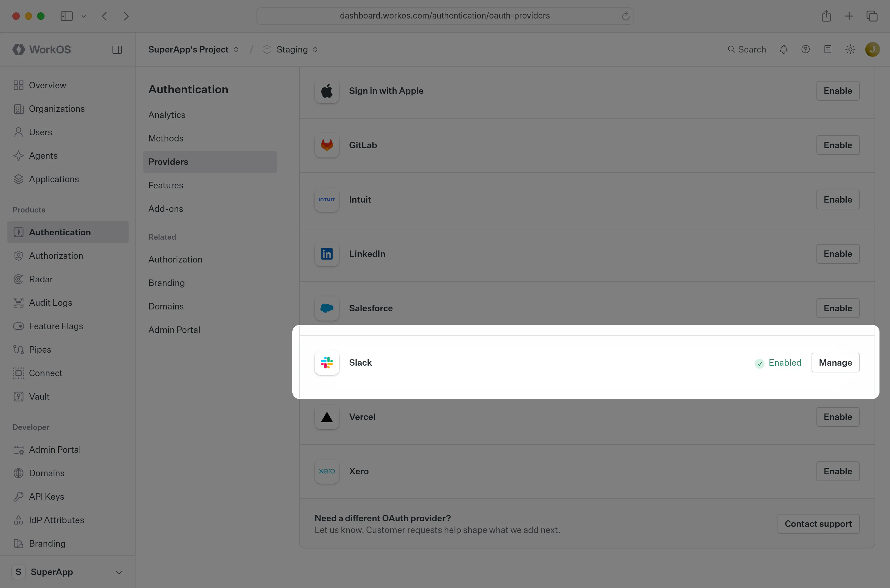This screenshot has height=588, width=890.
Task: Select Providers subsection
Action: pyautogui.click(x=210, y=162)
